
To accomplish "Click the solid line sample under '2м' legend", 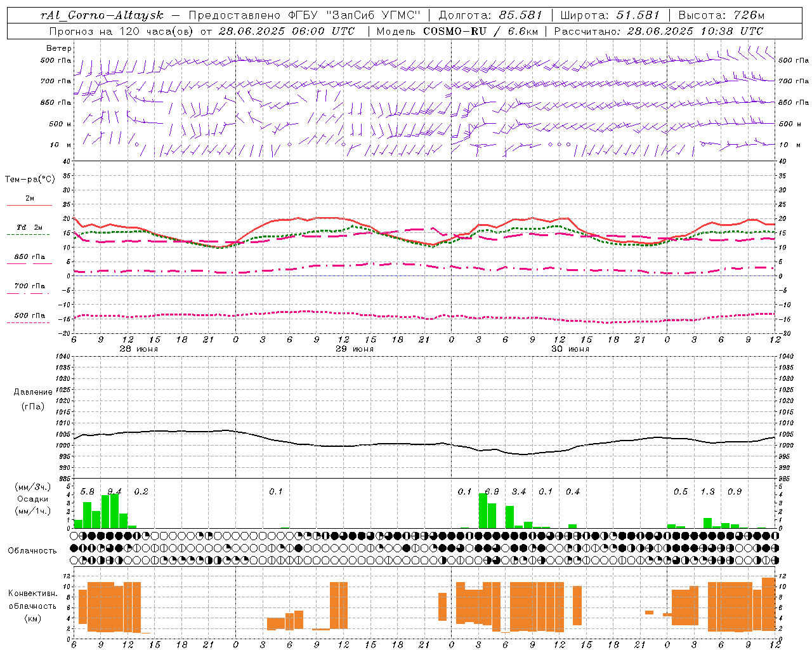I will 29,205.
